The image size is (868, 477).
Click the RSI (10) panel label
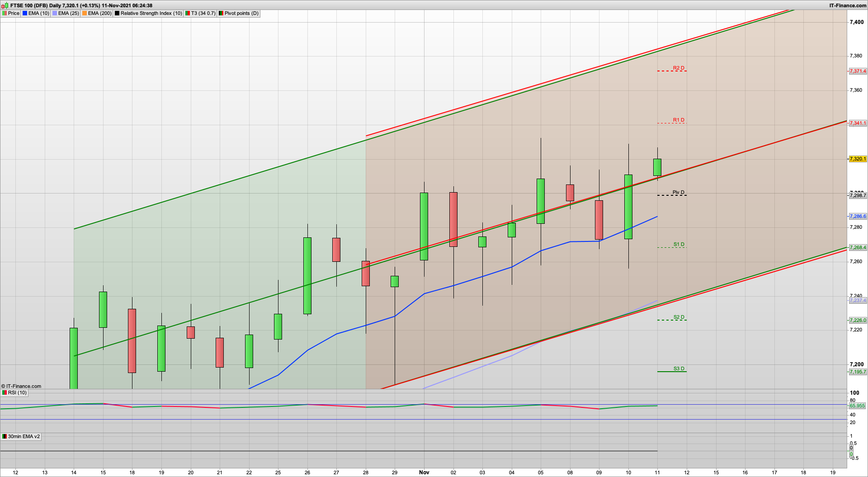coord(17,392)
